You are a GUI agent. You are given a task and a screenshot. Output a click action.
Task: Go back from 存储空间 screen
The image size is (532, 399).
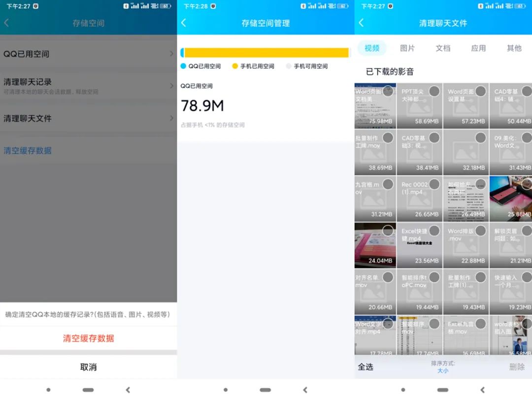tap(6, 23)
